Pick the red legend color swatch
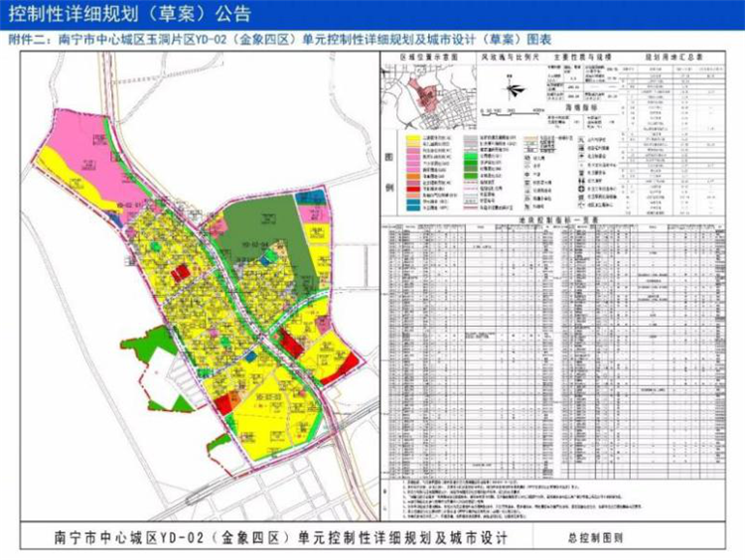745x560 pixels. point(412,189)
